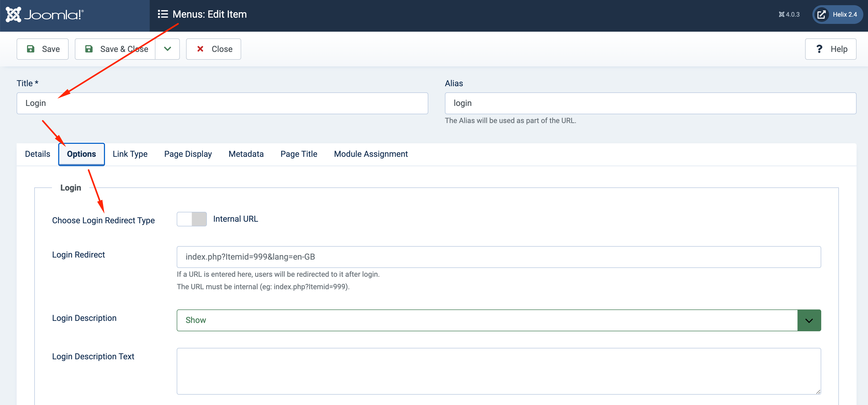The image size is (868, 405).
Task: Click the Helix 2.4 external link icon
Action: pyautogui.click(x=821, y=15)
